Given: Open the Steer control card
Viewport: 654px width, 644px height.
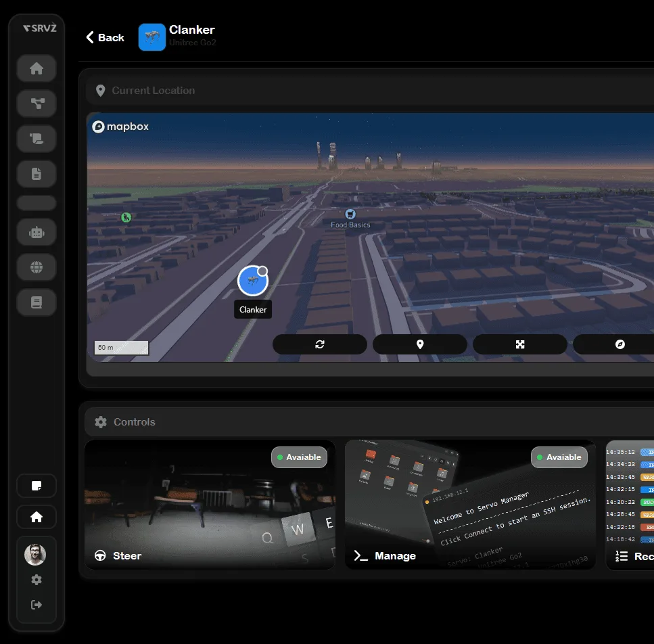Looking at the screenshot, I should (x=210, y=505).
